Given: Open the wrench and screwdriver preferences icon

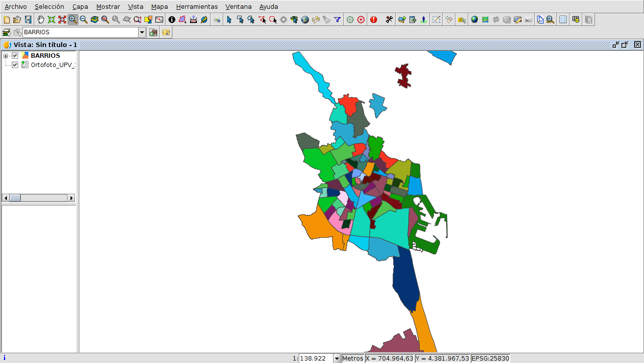Looking at the screenshot, I should (x=389, y=20).
